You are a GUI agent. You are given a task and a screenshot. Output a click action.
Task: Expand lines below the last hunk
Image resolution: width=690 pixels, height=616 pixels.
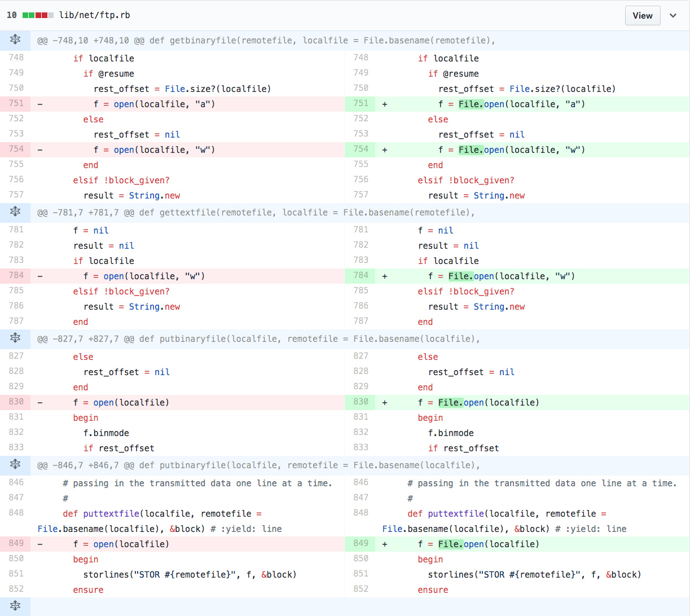[15, 606]
